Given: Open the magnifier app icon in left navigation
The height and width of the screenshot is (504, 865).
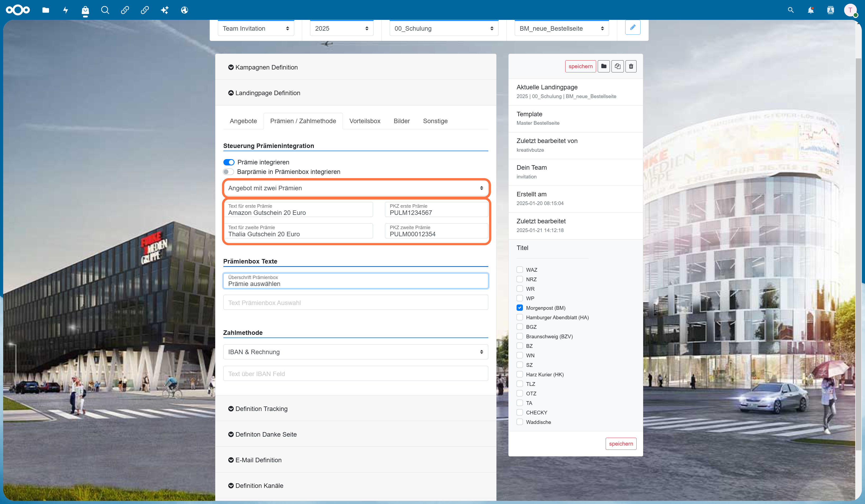Looking at the screenshot, I should [x=105, y=10].
